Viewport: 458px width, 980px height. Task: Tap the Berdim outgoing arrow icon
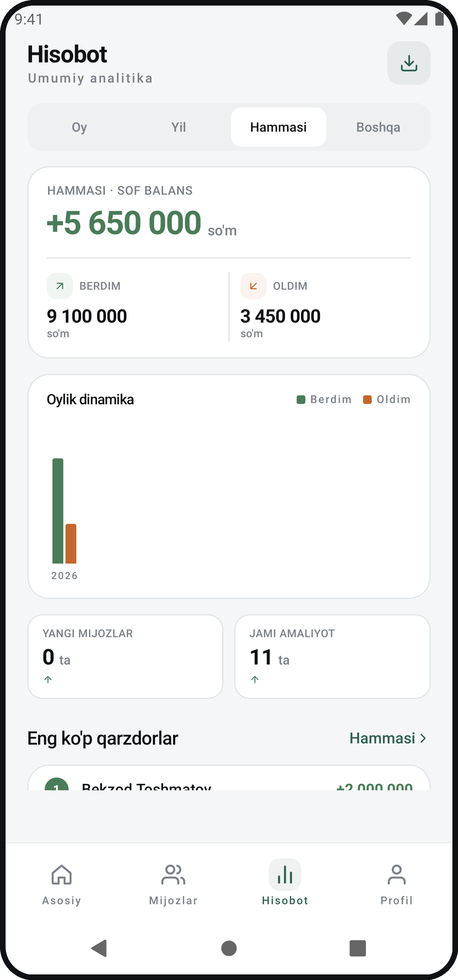pyautogui.click(x=60, y=286)
